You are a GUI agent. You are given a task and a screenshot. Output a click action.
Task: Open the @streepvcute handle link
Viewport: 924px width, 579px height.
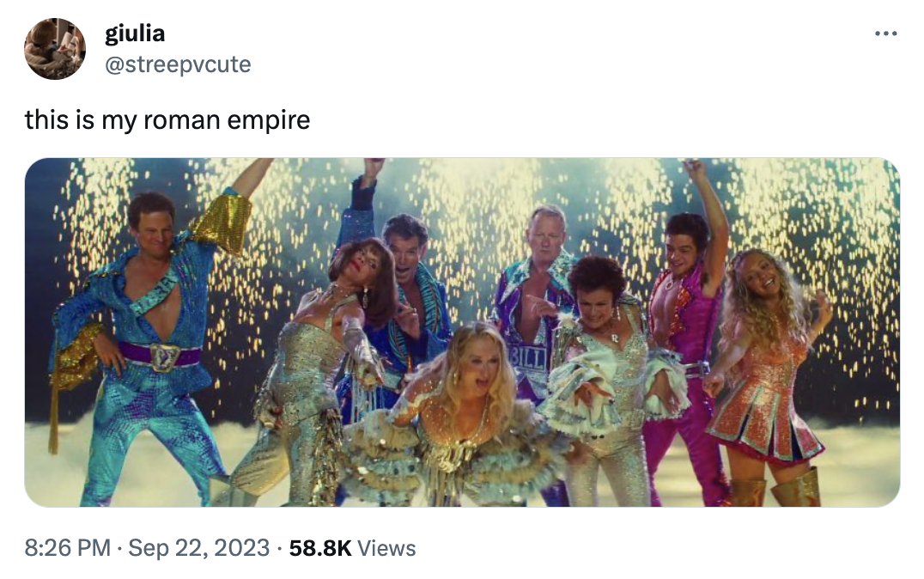178,64
